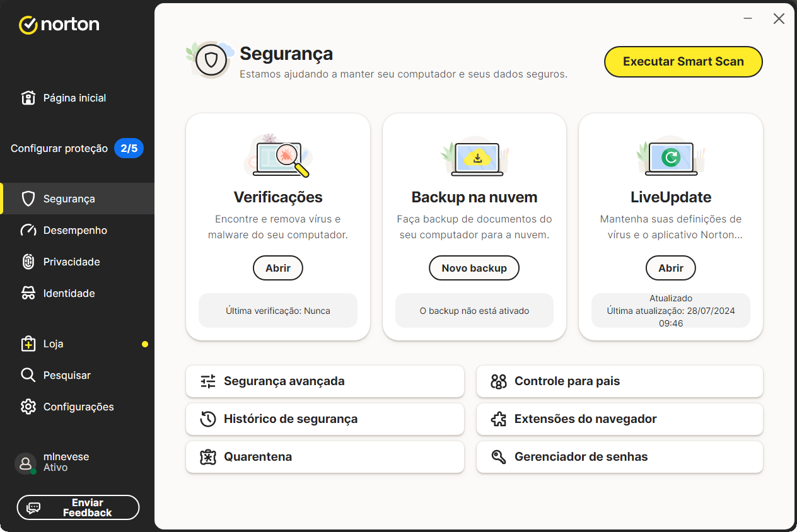Click the Página inicial house icon
Viewport: 797px width, 532px height.
pos(28,98)
